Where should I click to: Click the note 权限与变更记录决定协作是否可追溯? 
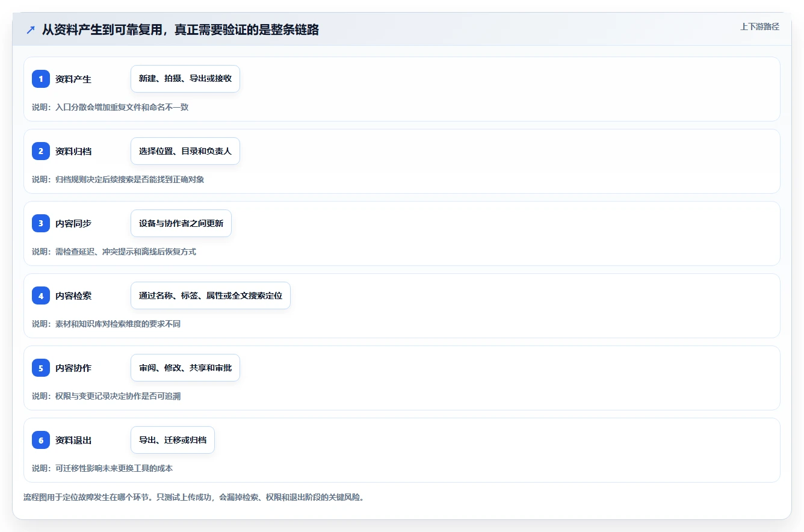coord(118,396)
